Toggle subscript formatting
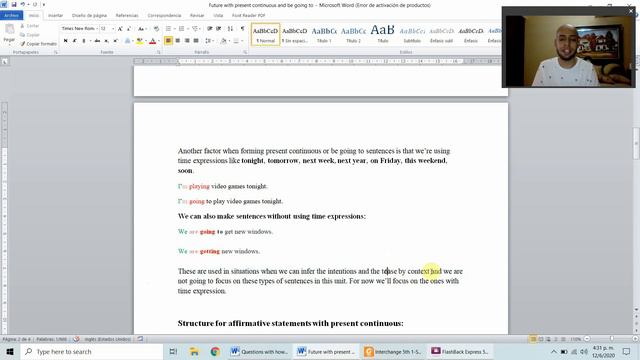Viewport: 640px width, 360px height. [x=107, y=41]
